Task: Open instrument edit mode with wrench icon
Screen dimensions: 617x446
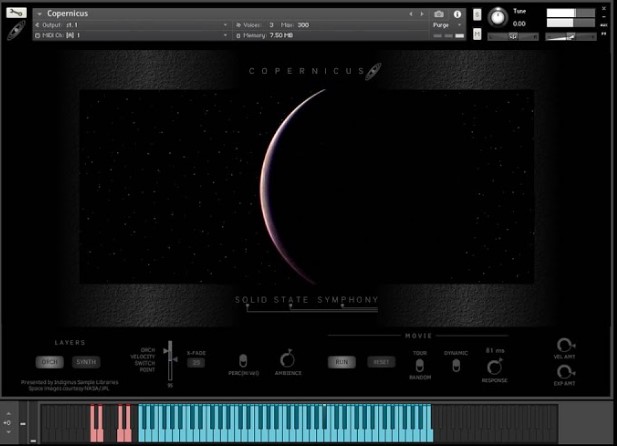Action: [16, 13]
